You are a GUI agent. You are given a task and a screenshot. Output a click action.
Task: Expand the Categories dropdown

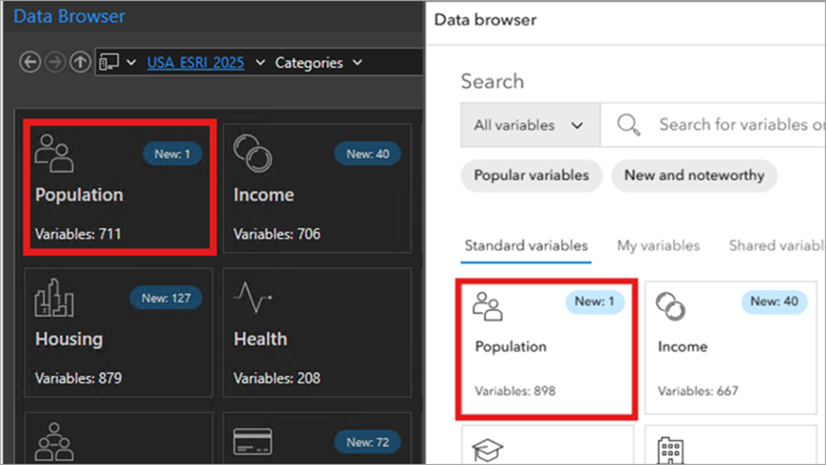(x=318, y=63)
